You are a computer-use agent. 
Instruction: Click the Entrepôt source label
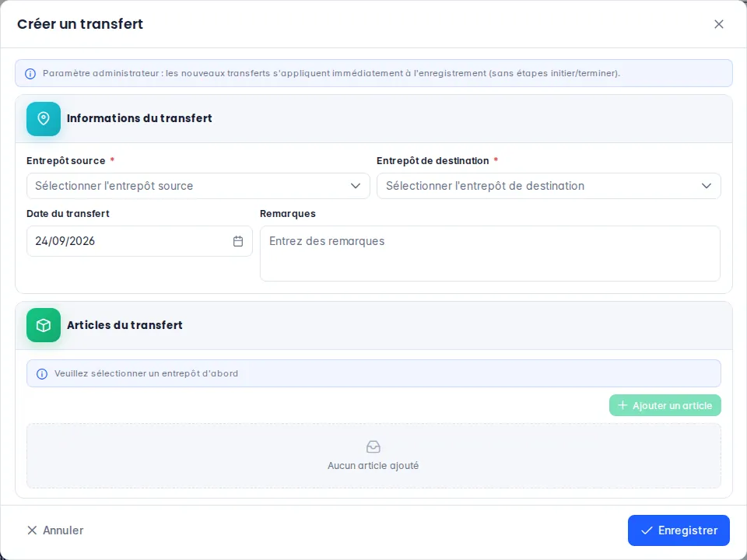coord(65,161)
